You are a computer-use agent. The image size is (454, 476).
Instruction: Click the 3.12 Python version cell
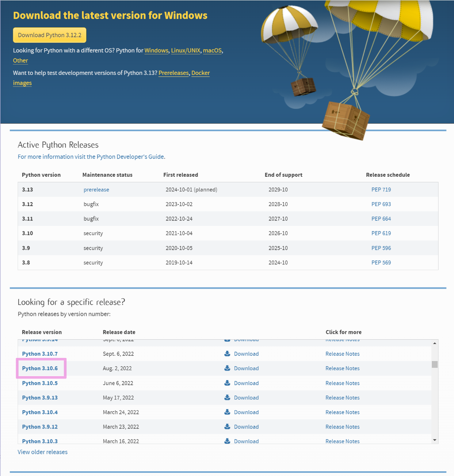(28, 204)
